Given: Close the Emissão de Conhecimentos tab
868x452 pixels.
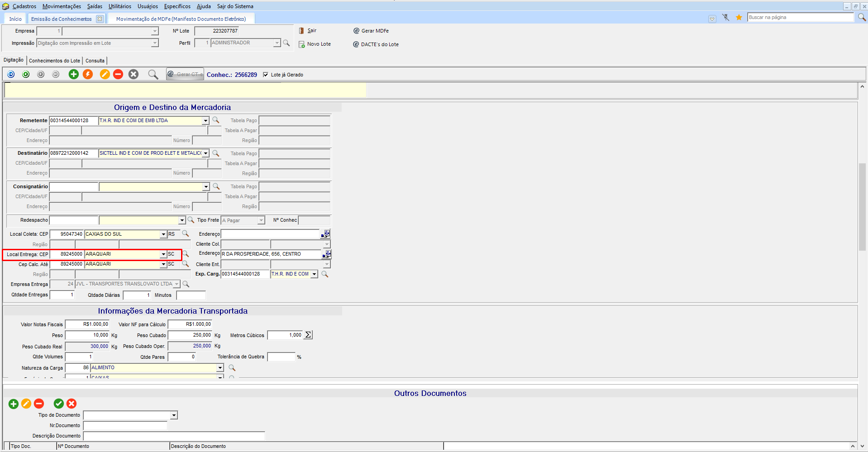Looking at the screenshot, I should [100, 19].
